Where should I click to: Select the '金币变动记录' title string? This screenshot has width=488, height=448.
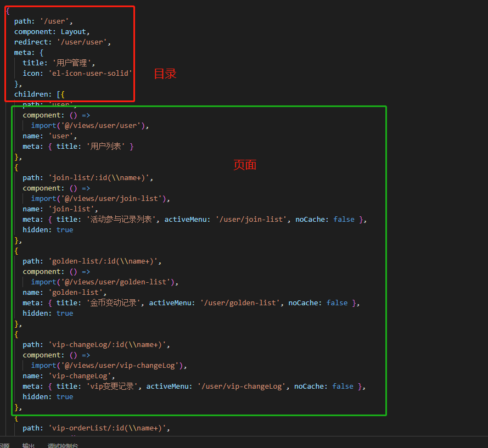coord(115,303)
